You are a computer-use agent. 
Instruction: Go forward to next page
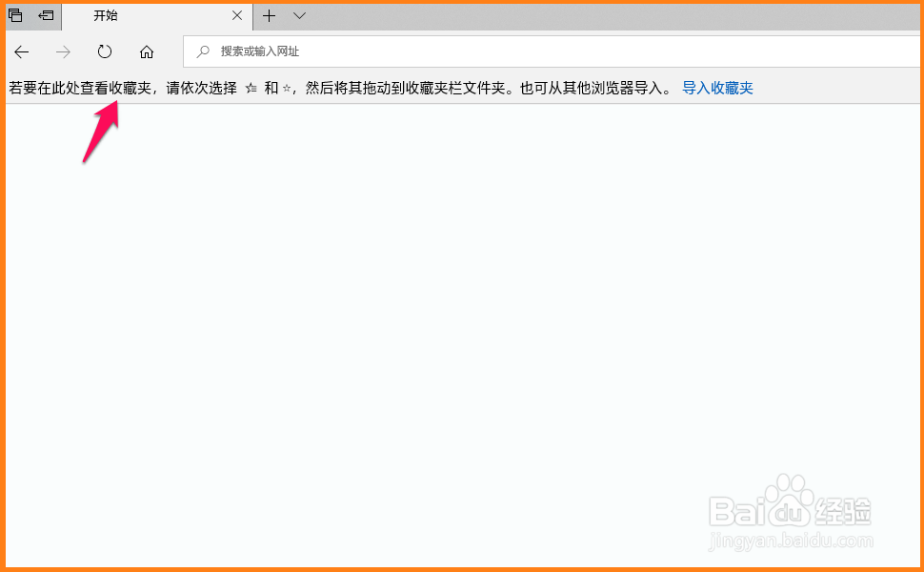[63, 51]
